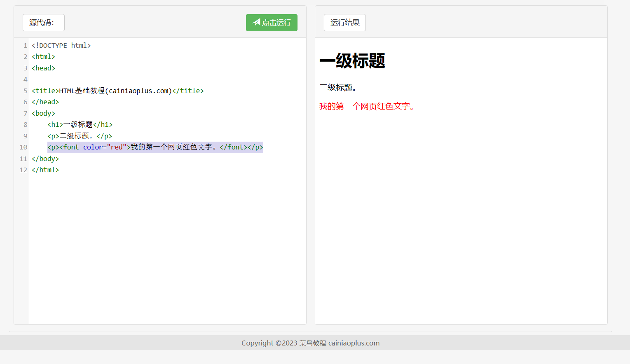630x364 pixels.
Task: Click the green 点击运行 run button
Action: coord(272,23)
